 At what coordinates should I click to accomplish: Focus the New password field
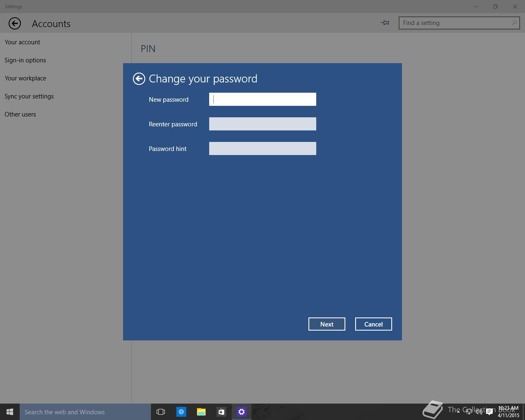tap(262, 99)
